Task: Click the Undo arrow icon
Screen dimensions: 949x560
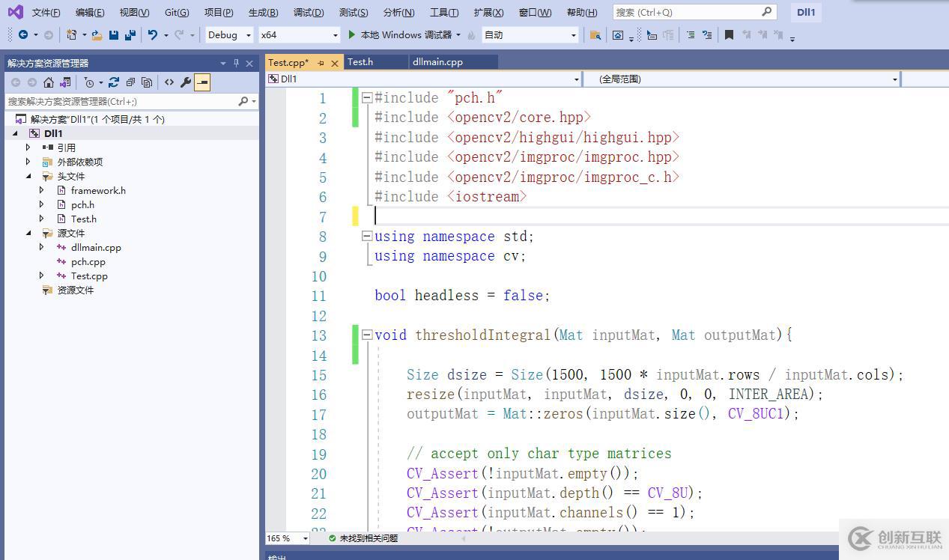Action: pyautogui.click(x=153, y=35)
